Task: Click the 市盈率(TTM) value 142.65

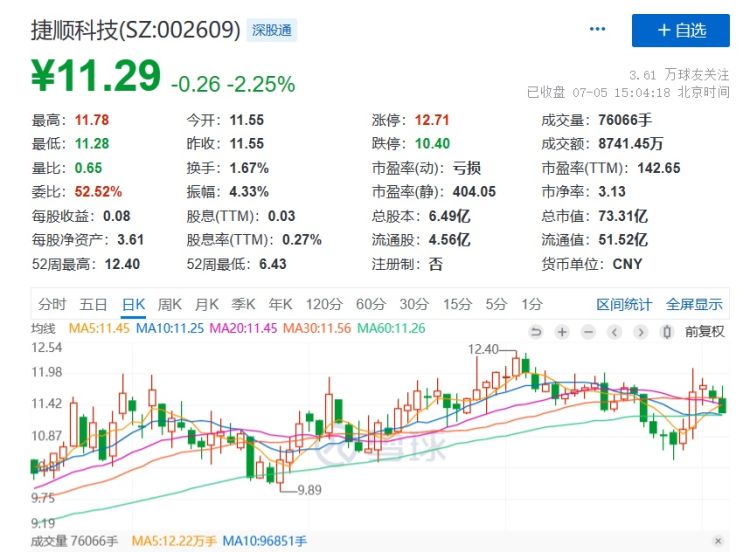Action: click(x=659, y=168)
